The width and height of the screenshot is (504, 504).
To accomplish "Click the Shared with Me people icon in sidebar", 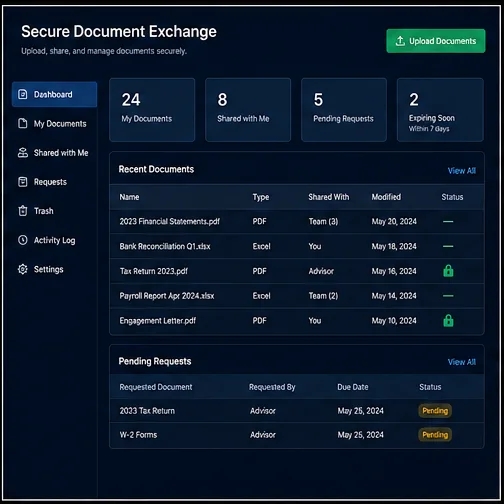I will [23, 153].
